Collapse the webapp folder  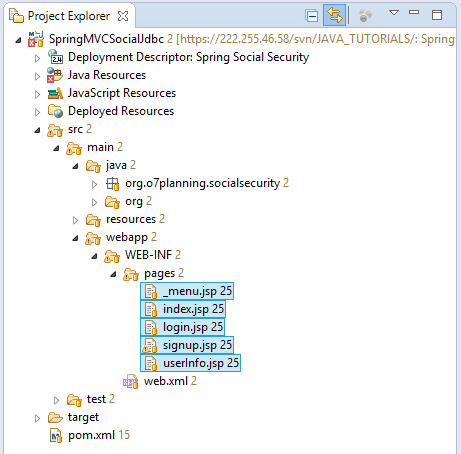point(76,238)
